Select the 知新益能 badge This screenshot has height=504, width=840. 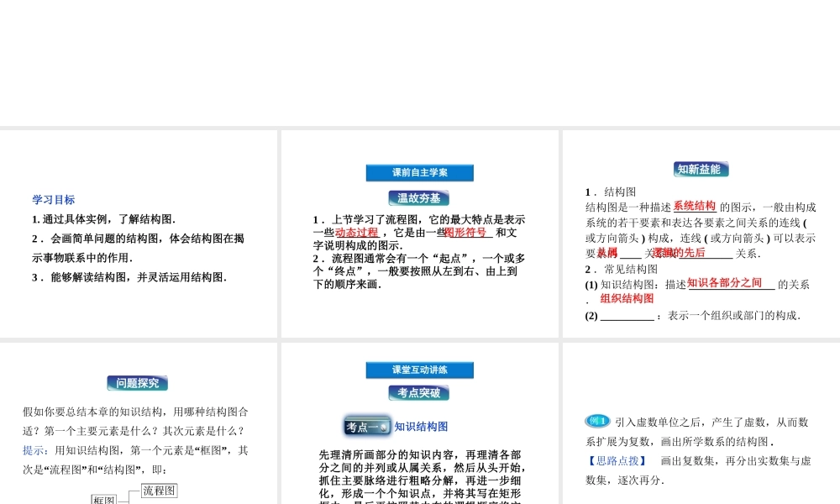tap(699, 168)
